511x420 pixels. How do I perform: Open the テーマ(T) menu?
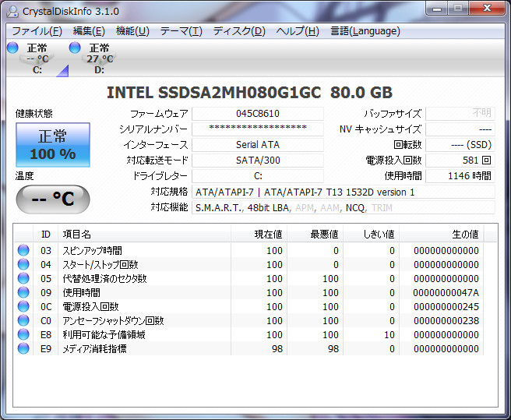point(181,31)
